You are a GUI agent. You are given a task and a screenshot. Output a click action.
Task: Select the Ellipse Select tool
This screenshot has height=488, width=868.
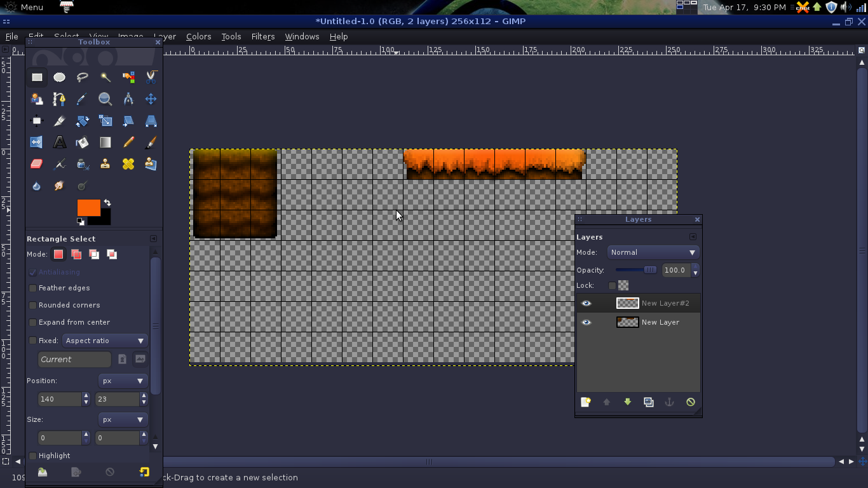[59, 77]
